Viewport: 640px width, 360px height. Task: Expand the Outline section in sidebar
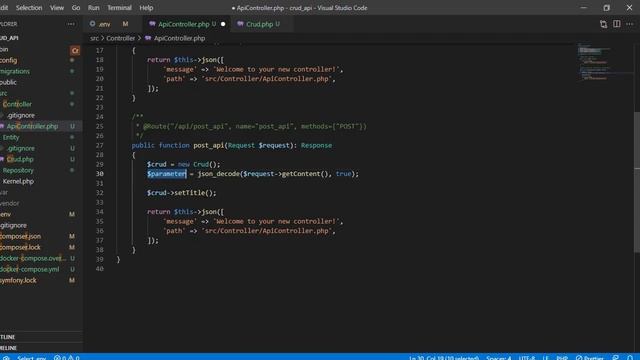click(41, 337)
